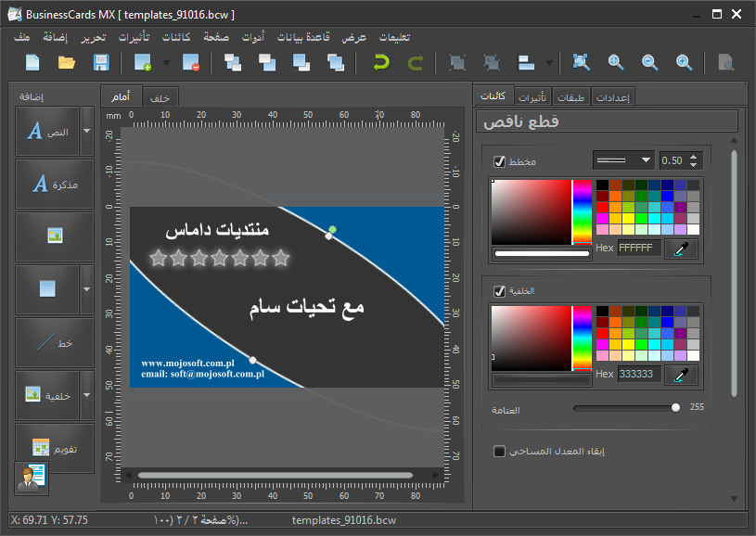
Task: Click the outline Hex field FFFFFF
Action: tap(639, 249)
